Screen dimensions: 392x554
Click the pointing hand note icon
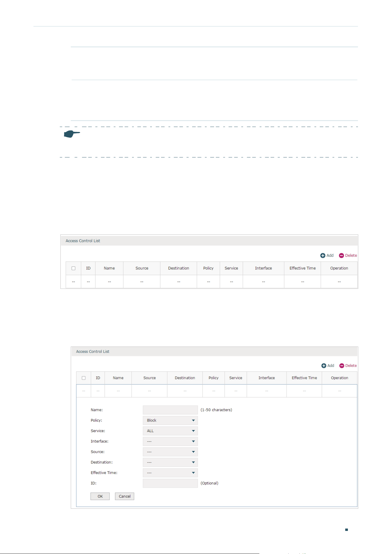[x=72, y=134]
